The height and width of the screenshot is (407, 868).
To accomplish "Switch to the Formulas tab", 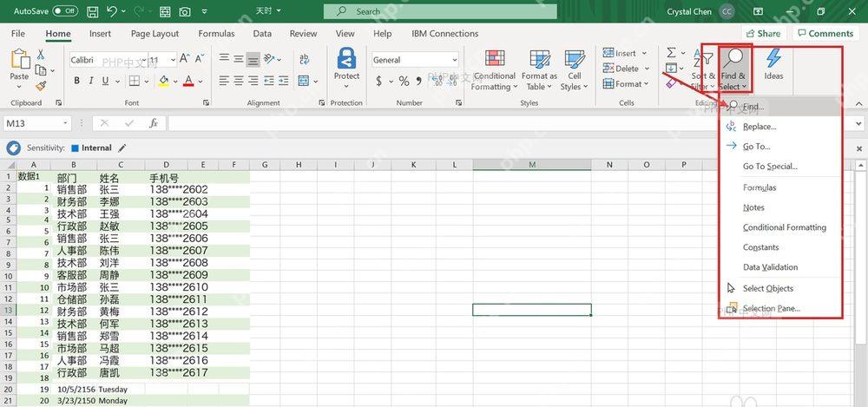I will (216, 34).
